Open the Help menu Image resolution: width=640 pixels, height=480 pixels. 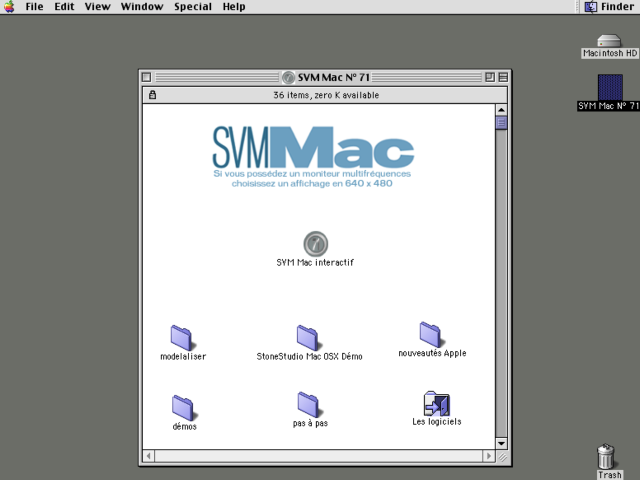[234, 7]
